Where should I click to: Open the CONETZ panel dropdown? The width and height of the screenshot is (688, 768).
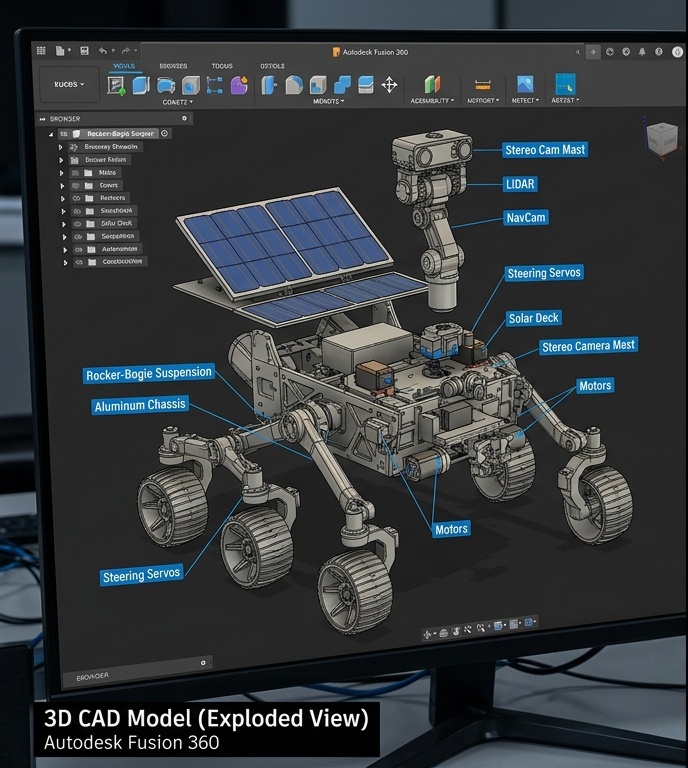tap(177, 102)
